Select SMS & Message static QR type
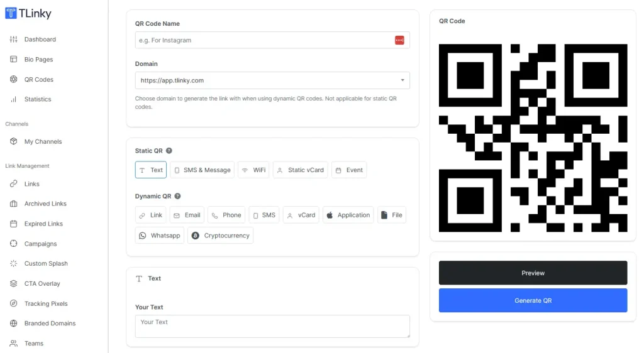 click(x=202, y=170)
